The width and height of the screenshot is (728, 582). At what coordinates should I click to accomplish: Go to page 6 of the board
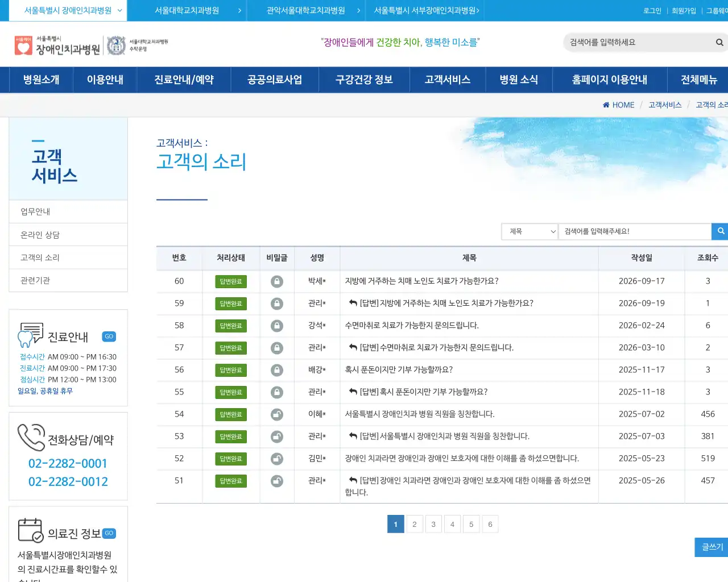tap(490, 524)
